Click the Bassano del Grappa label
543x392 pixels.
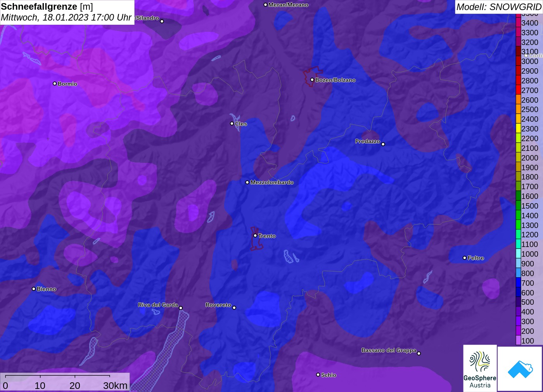389,350
